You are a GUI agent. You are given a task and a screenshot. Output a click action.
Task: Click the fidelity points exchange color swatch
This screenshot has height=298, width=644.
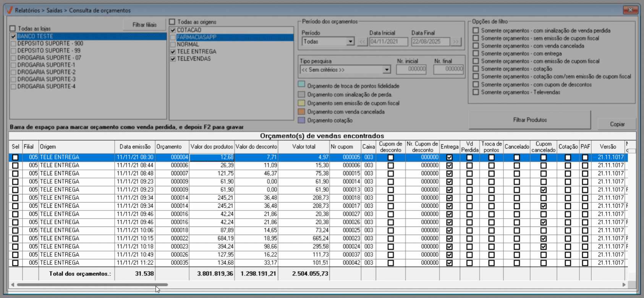(301, 84)
